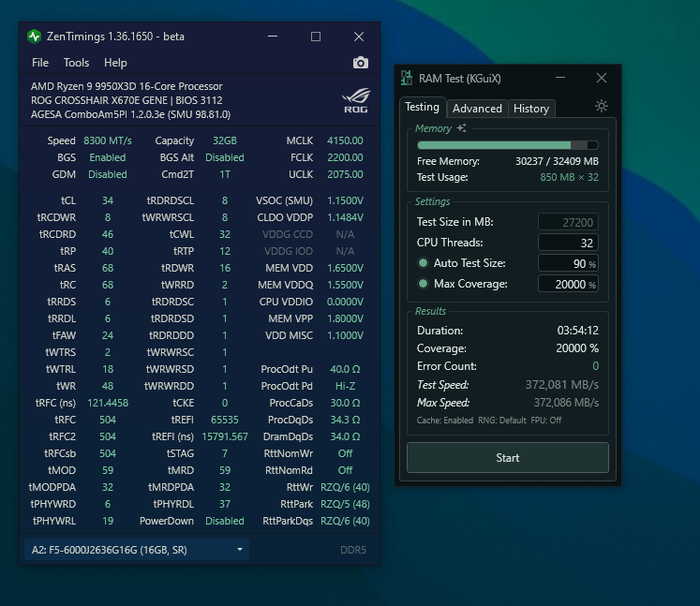Click the ProcDqDs value 34.3 Ω
This screenshot has width=700, height=606.
coord(345,420)
